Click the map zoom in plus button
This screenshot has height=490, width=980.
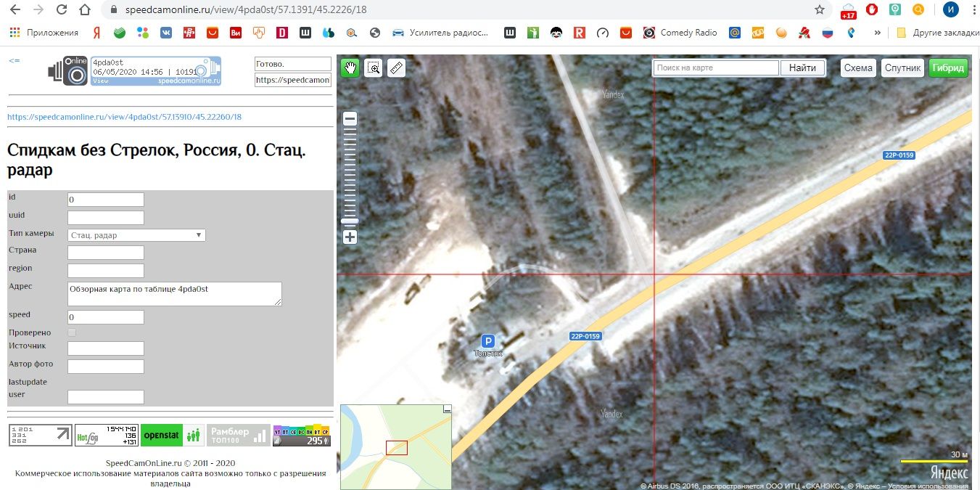pos(350,237)
